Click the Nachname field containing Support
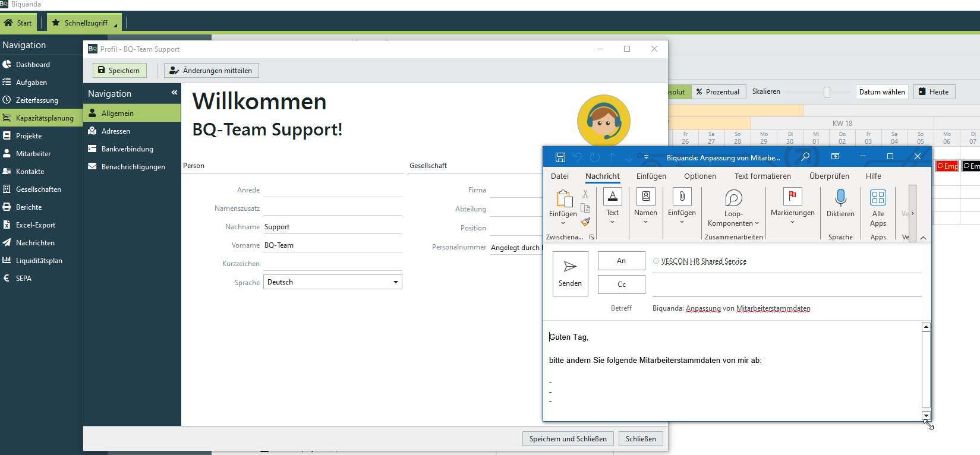The image size is (980, 455). point(333,226)
